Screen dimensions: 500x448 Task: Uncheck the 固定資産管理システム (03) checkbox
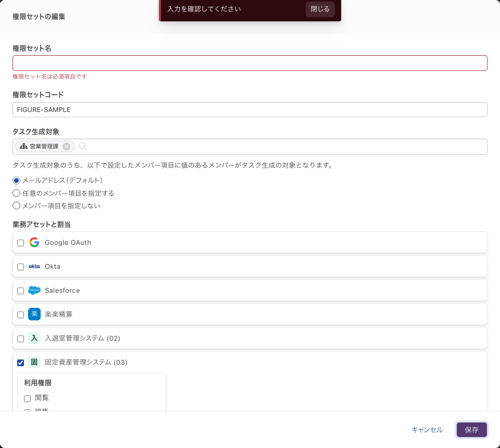point(20,363)
